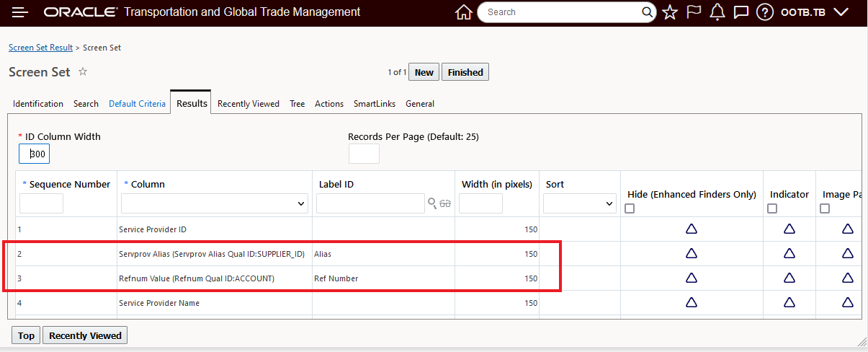Click the Alias label cell

click(383, 254)
